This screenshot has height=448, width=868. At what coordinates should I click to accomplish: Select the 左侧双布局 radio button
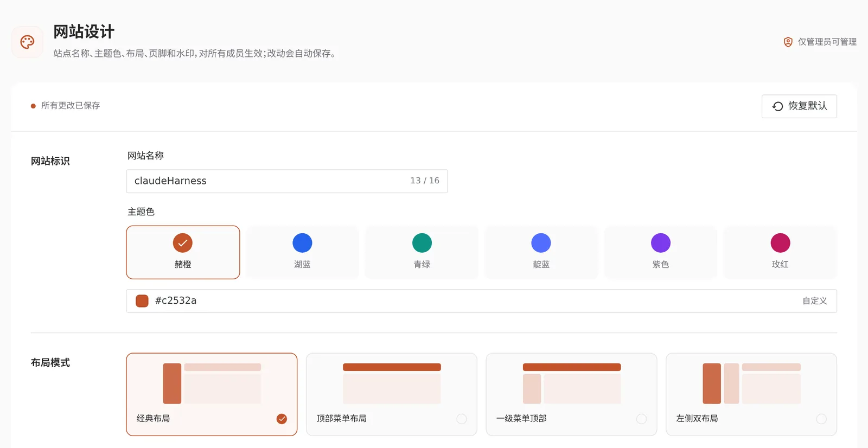click(x=821, y=419)
